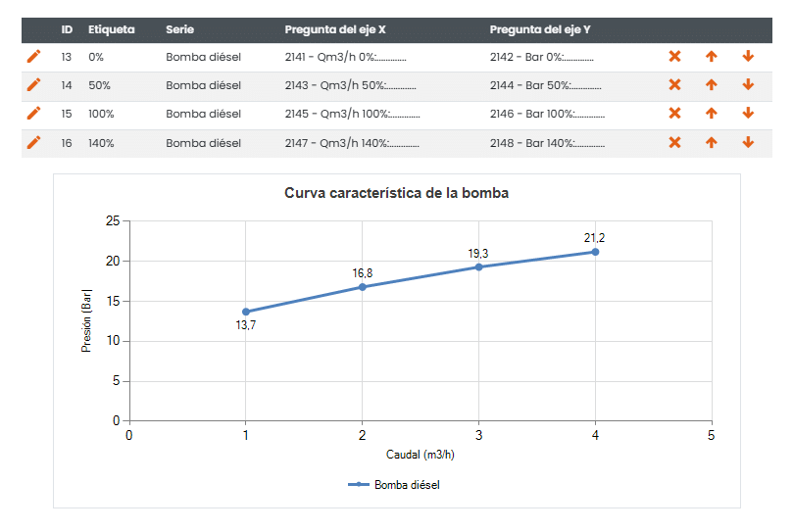Move the 100% row up

pos(712,113)
